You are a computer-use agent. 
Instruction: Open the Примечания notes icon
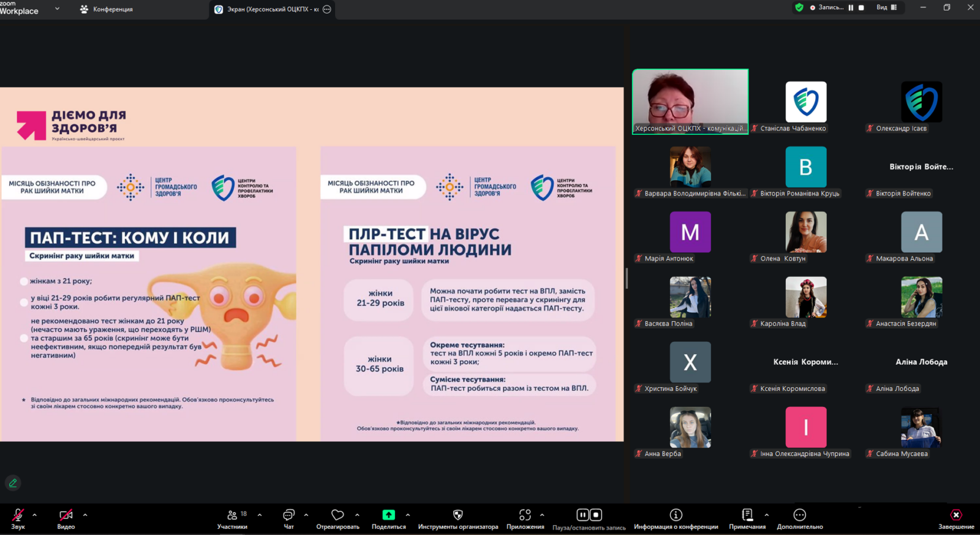[747, 515]
